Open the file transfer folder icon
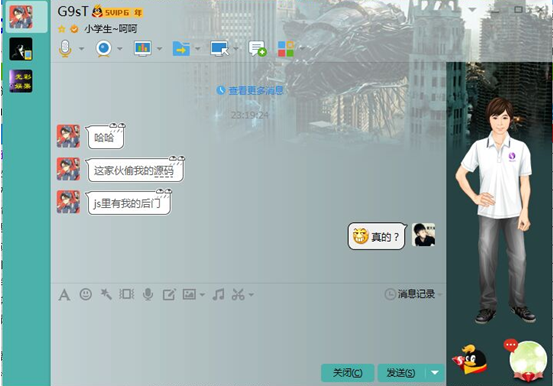This screenshot has height=386, width=553. click(181, 48)
